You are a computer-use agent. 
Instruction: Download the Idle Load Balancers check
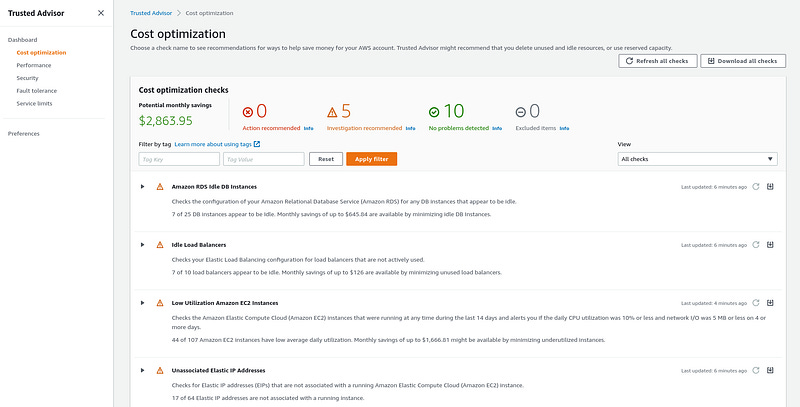[x=770, y=245]
